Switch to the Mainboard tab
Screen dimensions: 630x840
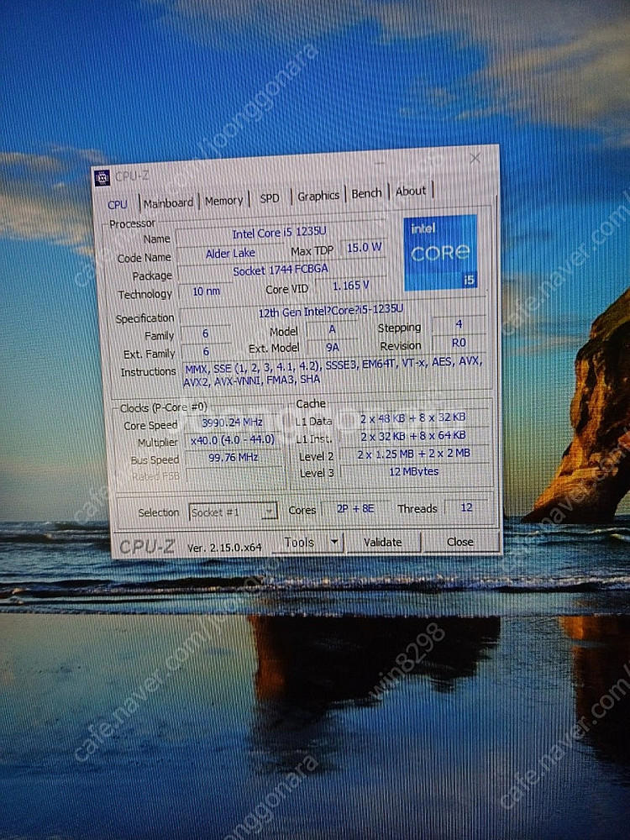(x=168, y=203)
